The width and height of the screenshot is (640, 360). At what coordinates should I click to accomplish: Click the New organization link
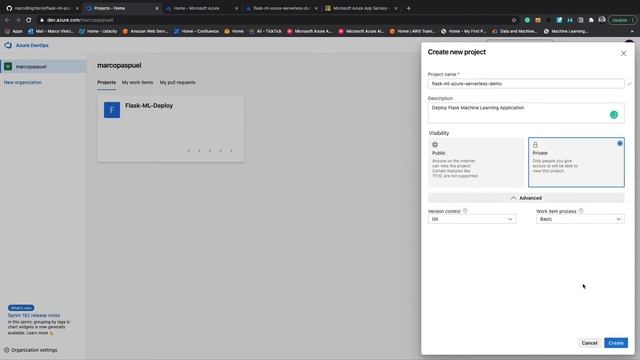22,82
